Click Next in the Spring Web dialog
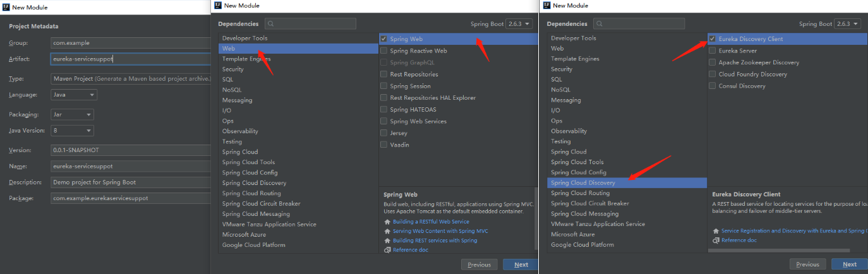This screenshot has width=868, height=274. tap(521, 265)
